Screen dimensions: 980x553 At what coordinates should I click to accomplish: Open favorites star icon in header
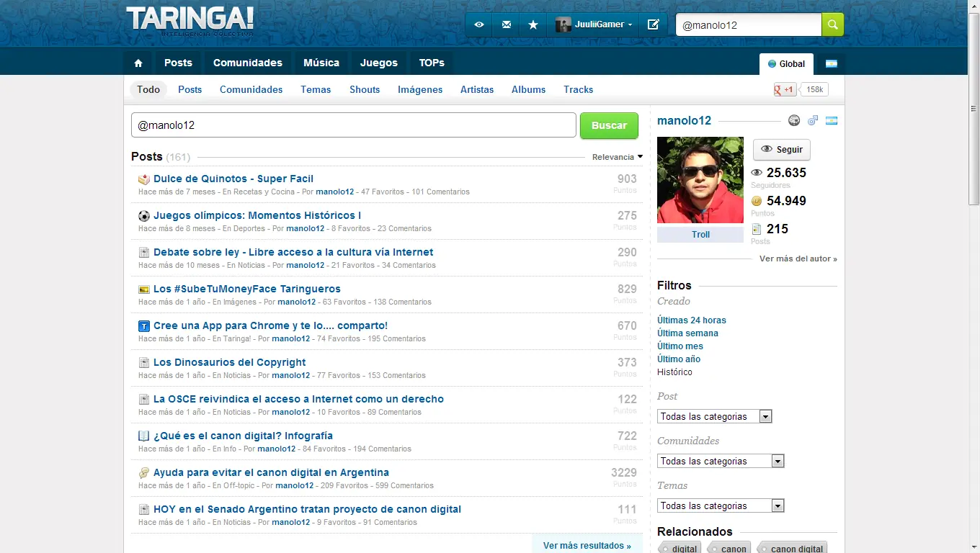(533, 24)
